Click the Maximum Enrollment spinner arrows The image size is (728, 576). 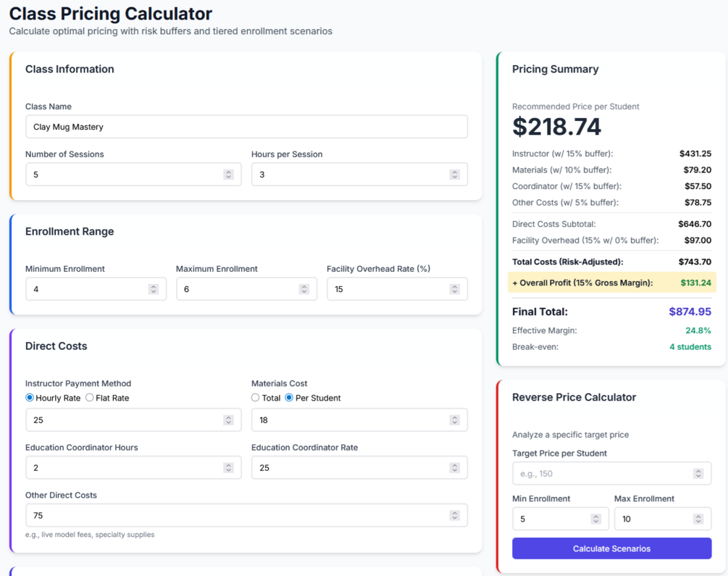[304, 289]
